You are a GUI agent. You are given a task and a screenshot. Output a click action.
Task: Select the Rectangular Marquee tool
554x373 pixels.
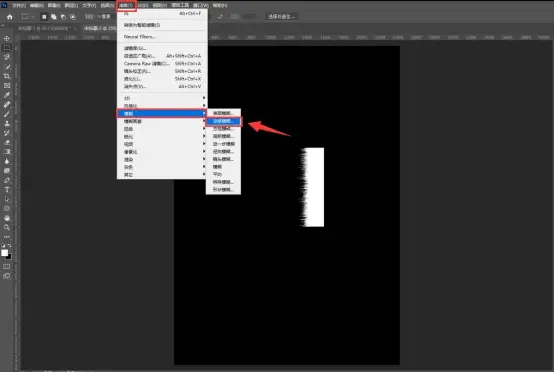tap(7, 48)
